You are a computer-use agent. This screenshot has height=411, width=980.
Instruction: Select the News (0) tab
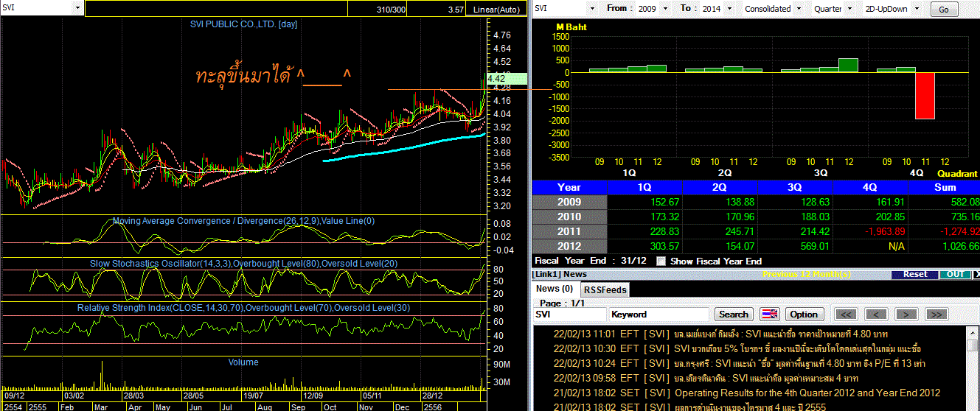(x=555, y=289)
